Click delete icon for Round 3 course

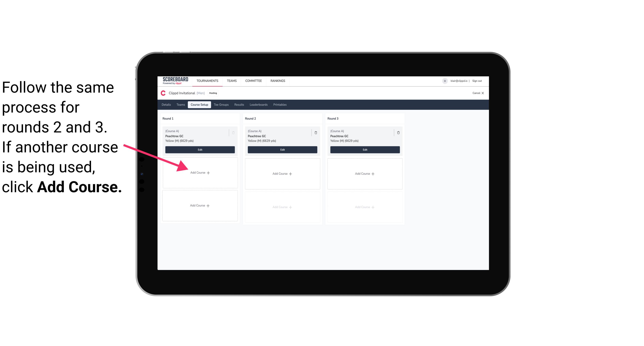pyautogui.click(x=397, y=132)
